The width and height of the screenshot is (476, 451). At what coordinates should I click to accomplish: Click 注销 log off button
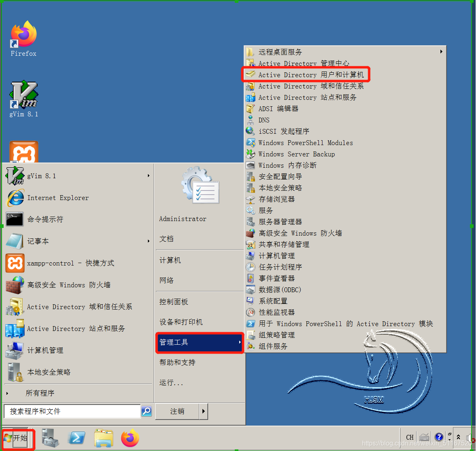click(177, 411)
